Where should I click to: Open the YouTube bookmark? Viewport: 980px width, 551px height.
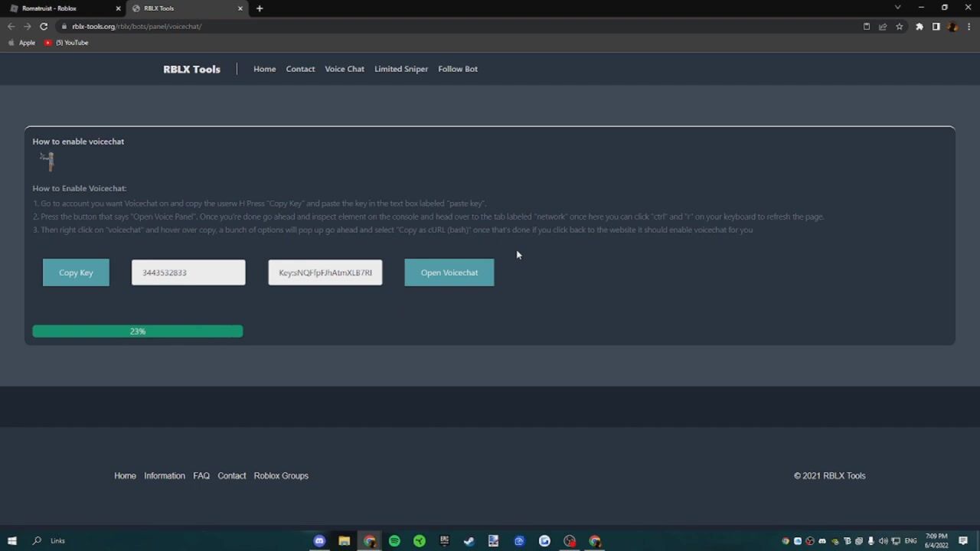[67, 43]
